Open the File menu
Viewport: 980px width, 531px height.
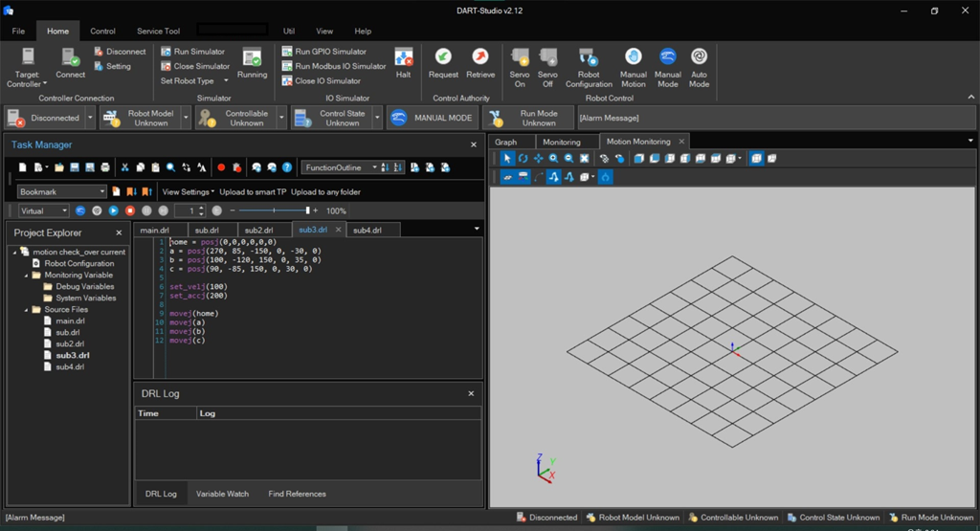pyautogui.click(x=19, y=31)
